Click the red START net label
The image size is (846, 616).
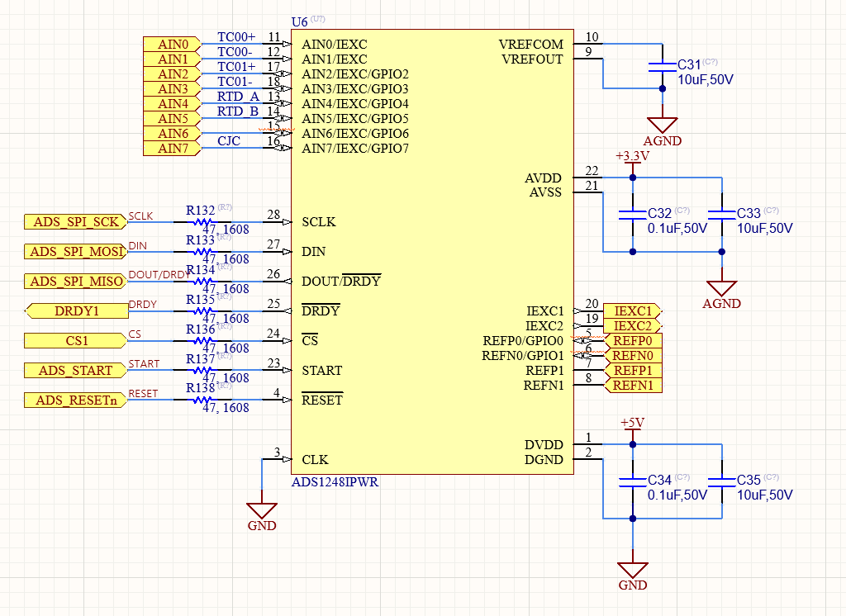[x=144, y=364]
